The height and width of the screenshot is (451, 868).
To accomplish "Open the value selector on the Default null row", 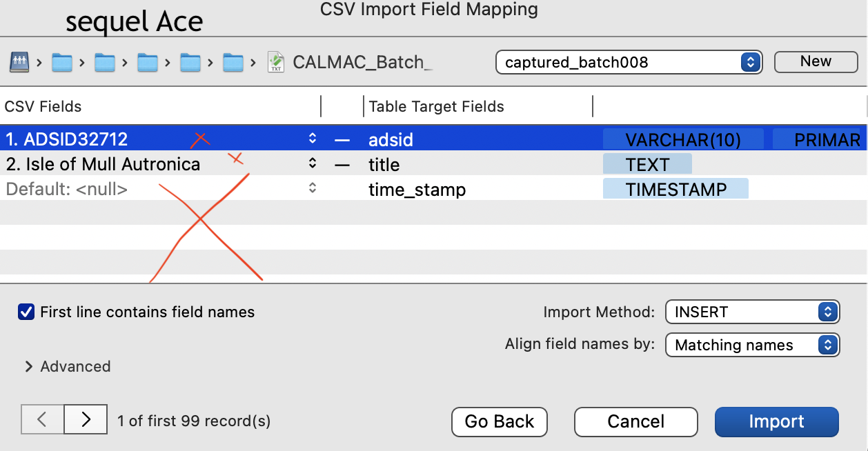I will [312, 188].
